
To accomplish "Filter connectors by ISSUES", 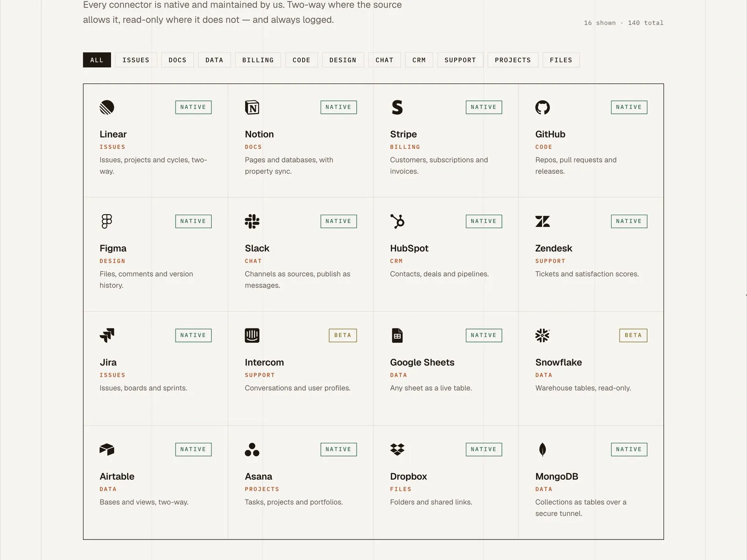I will pyautogui.click(x=136, y=60).
